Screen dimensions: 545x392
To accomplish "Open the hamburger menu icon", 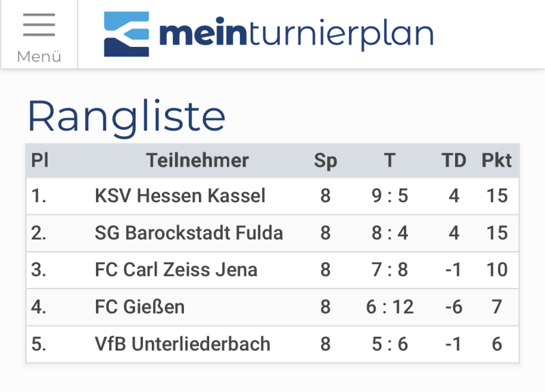I will click(39, 26).
